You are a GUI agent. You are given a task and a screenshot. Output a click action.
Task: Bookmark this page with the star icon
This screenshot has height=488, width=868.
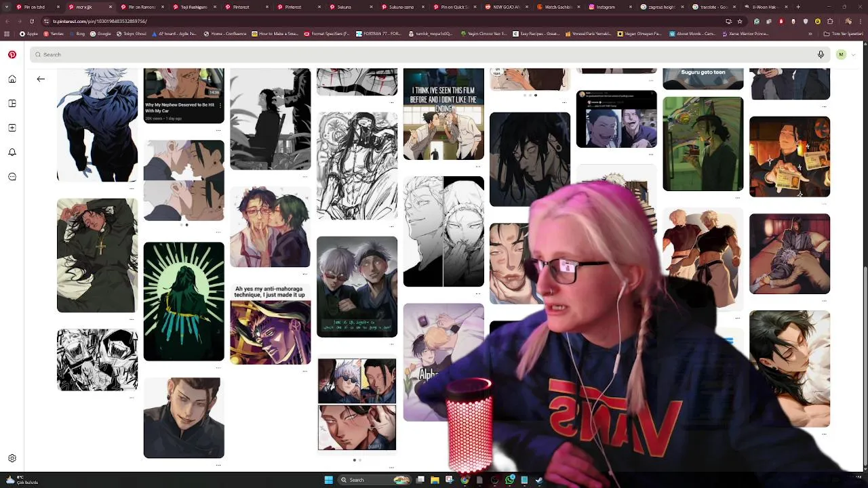(740, 22)
